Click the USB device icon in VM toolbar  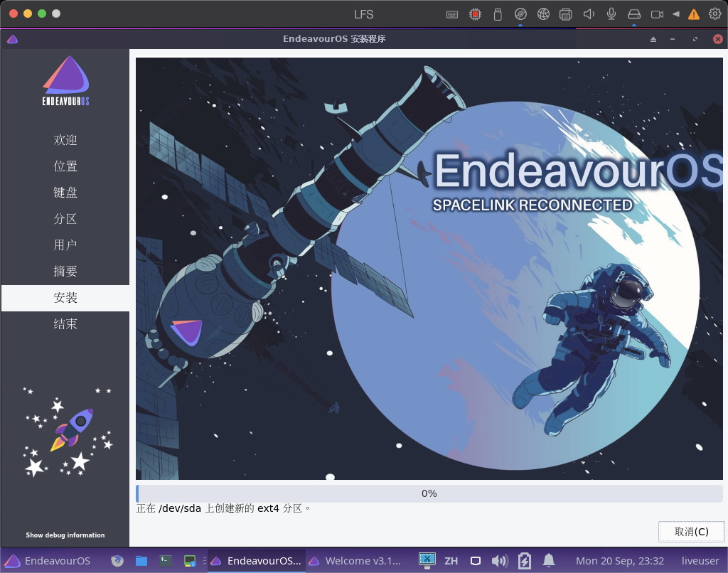click(x=497, y=14)
